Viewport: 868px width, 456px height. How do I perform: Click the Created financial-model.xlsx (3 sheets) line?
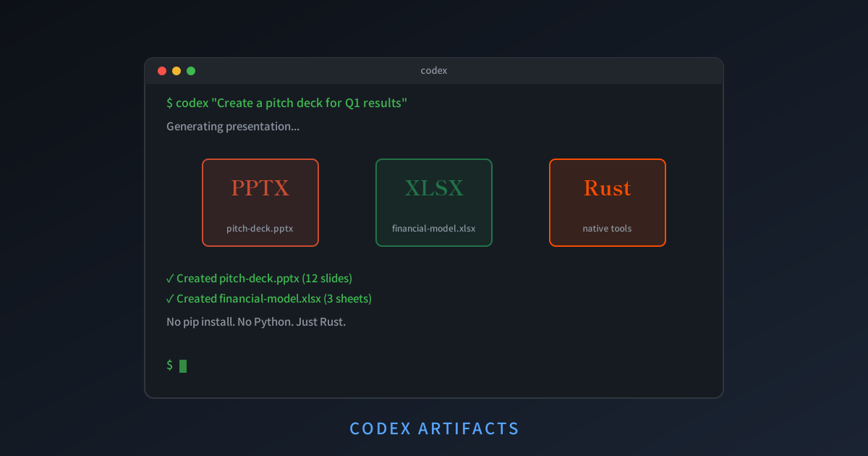point(268,299)
